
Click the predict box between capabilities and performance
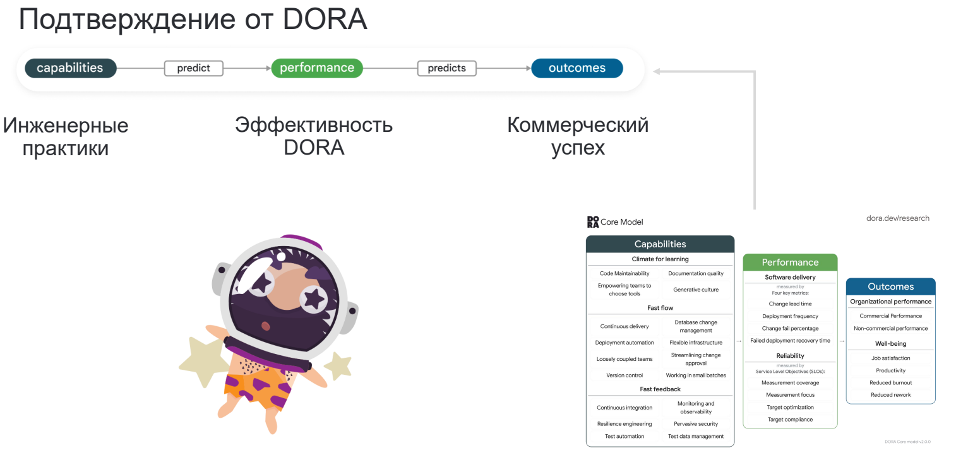pos(193,68)
